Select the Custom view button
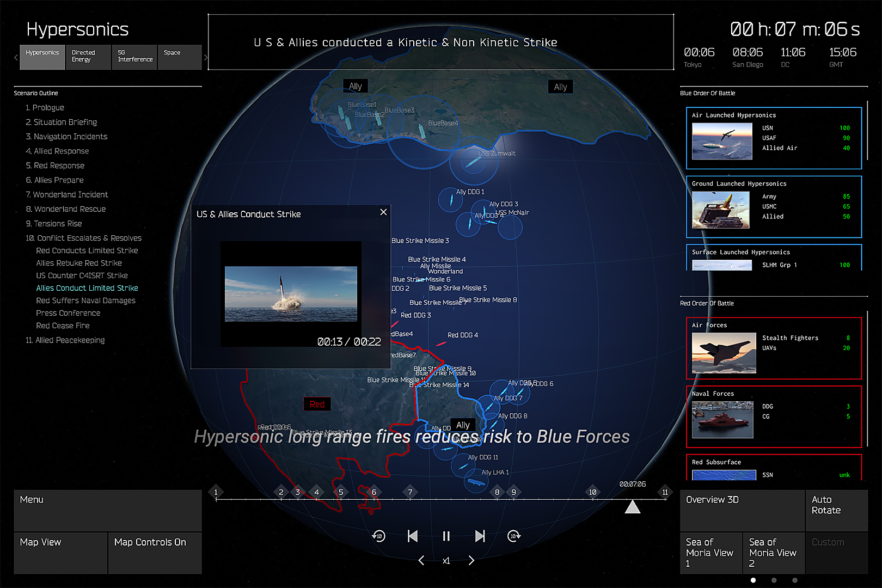The image size is (882, 588). click(837, 553)
